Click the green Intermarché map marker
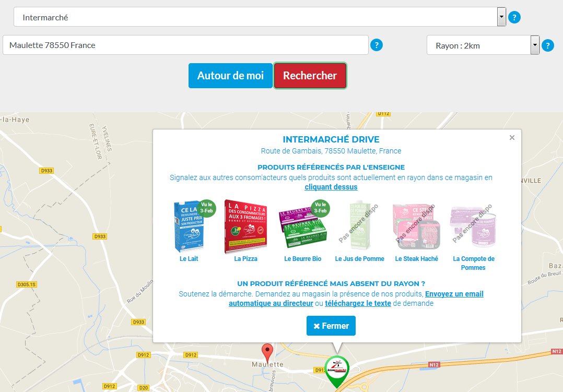Image resolution: width=563 pixels, height=392 pixels. coord(337,372)
